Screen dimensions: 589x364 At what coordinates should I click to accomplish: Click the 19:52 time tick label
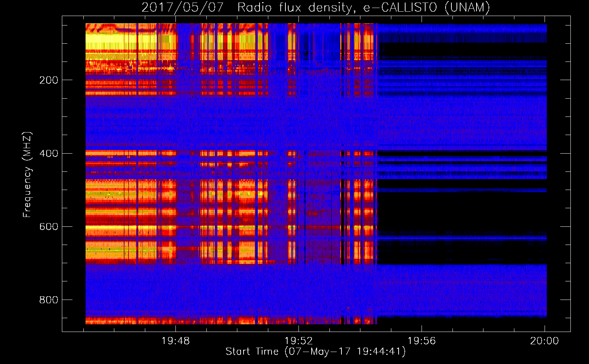tap(299, 341)
